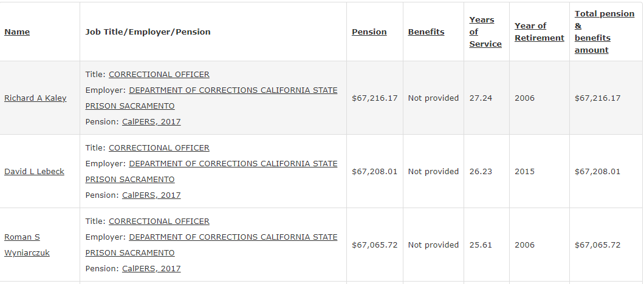
Task: Sort table by Name column header
Action: (17, 32)
